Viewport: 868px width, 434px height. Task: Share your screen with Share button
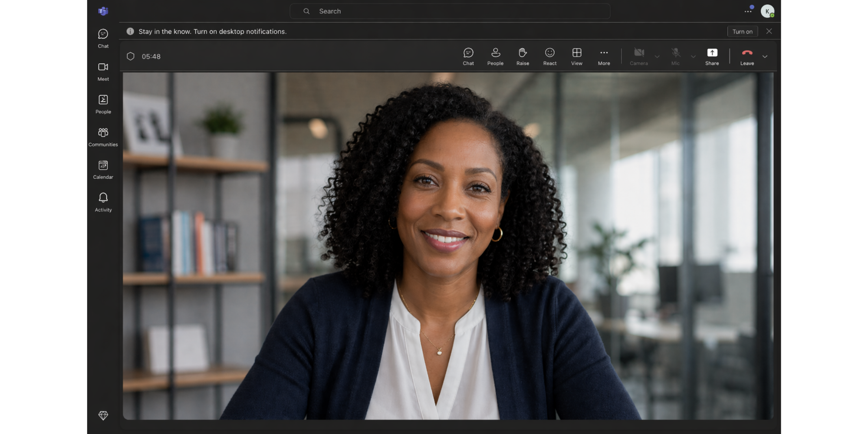pyautogui.click(x=712, y=57)
